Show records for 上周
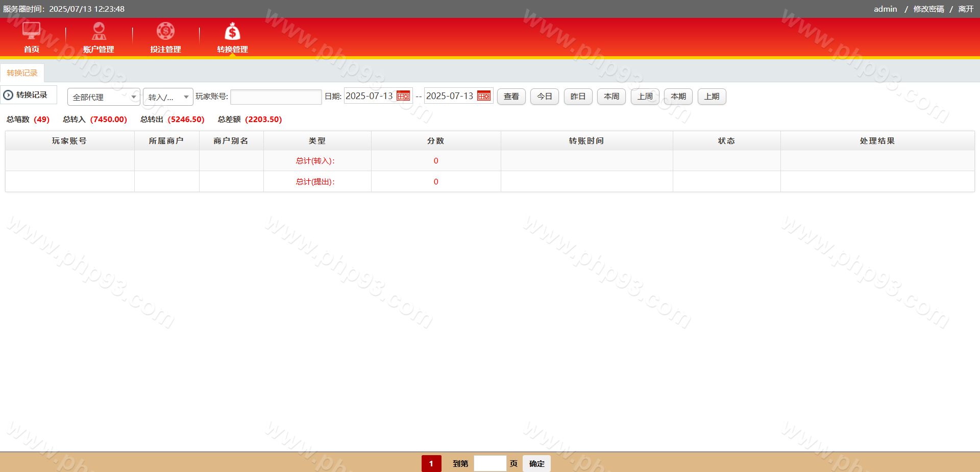 coord(645,97)
